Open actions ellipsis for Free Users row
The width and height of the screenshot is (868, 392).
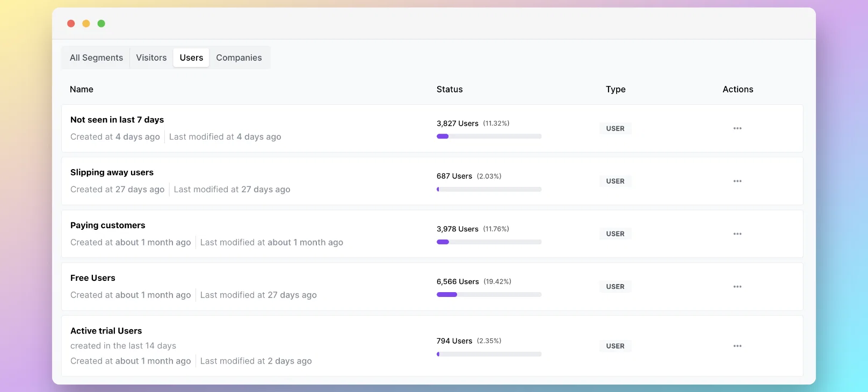coord(737,287)
